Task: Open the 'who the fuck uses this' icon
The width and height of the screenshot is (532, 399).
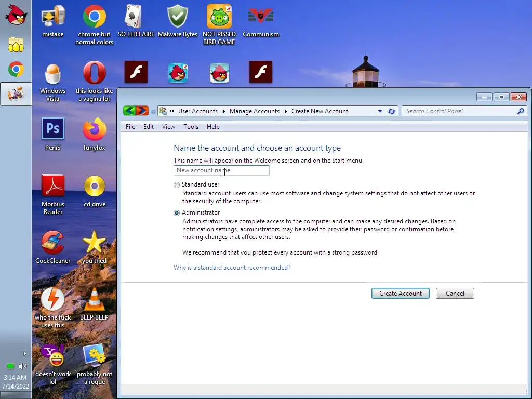Action: [x=52, y=308]
